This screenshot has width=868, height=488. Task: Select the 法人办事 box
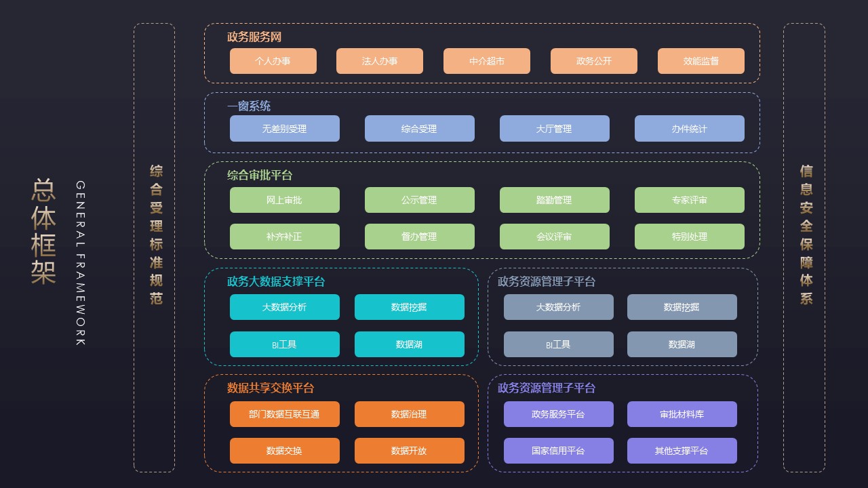[x=379, y=61]
